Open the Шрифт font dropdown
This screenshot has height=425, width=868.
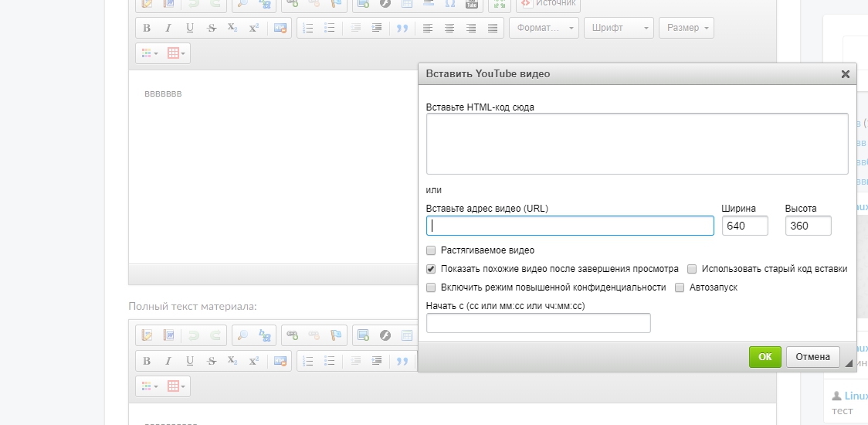619,29
